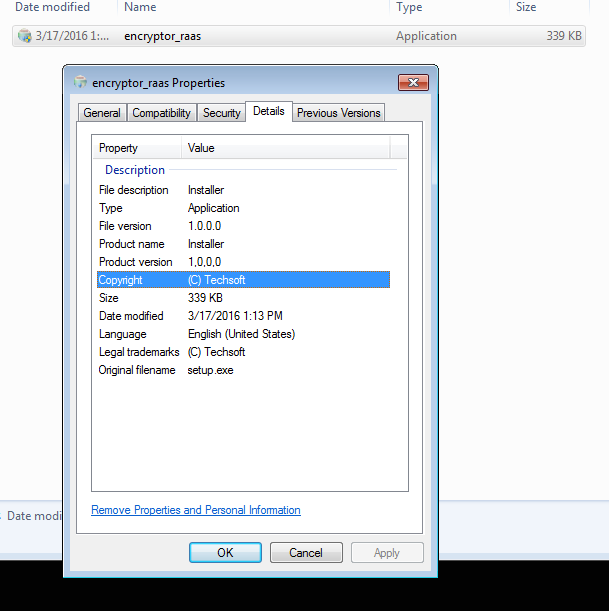Select the Legal trademarks row
The image size is (609, 611).
244,352
